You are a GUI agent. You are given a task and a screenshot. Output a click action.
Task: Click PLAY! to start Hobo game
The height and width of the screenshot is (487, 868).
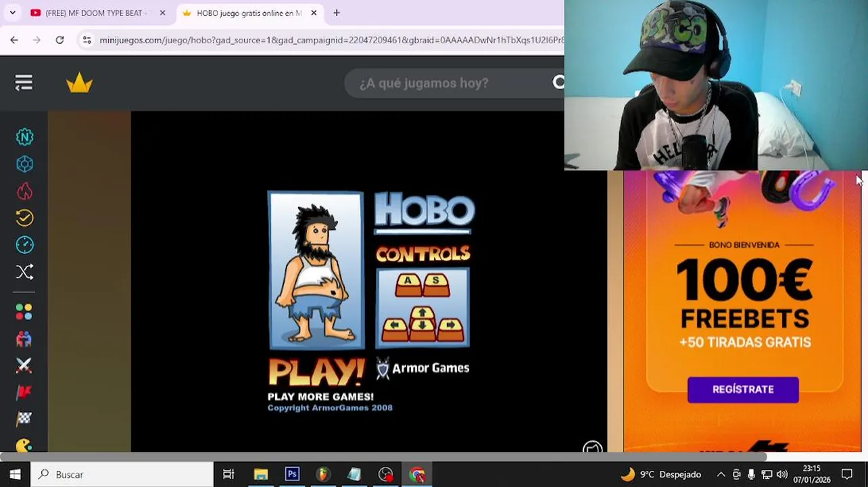316,372
